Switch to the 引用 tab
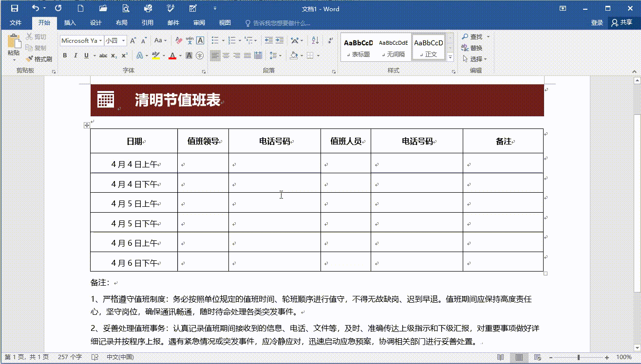641x364 pixels. (148, 23)
